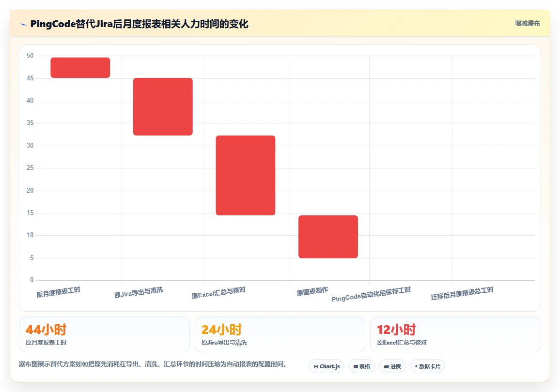
Task: Click the 数据卡片 chip
Action: pyautogui.click(x=427, y=366)
